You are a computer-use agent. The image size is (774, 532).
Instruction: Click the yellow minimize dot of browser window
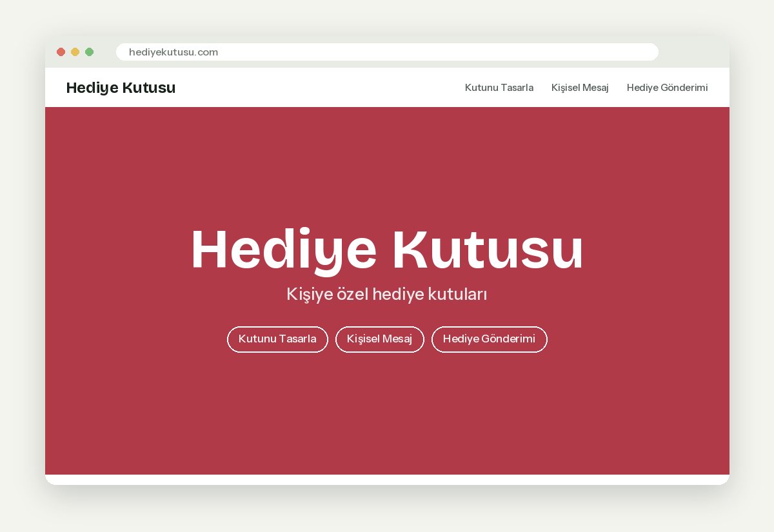coord(75,52)
